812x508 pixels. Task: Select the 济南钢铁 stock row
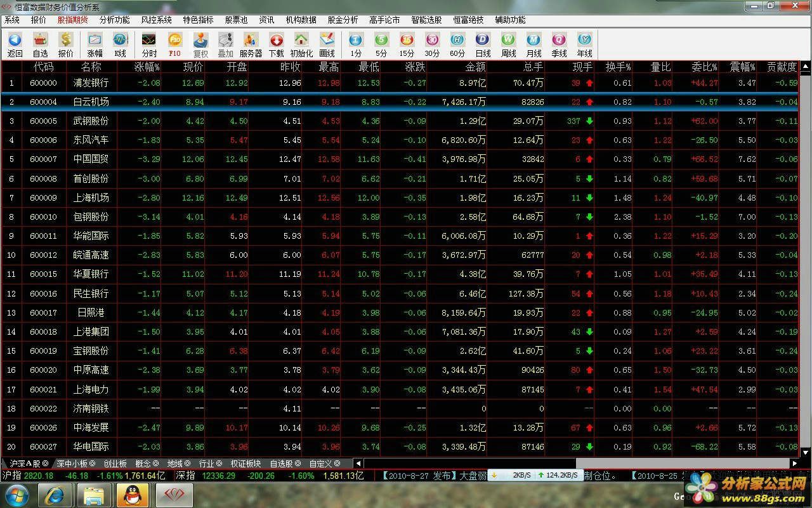coord(400,408)
